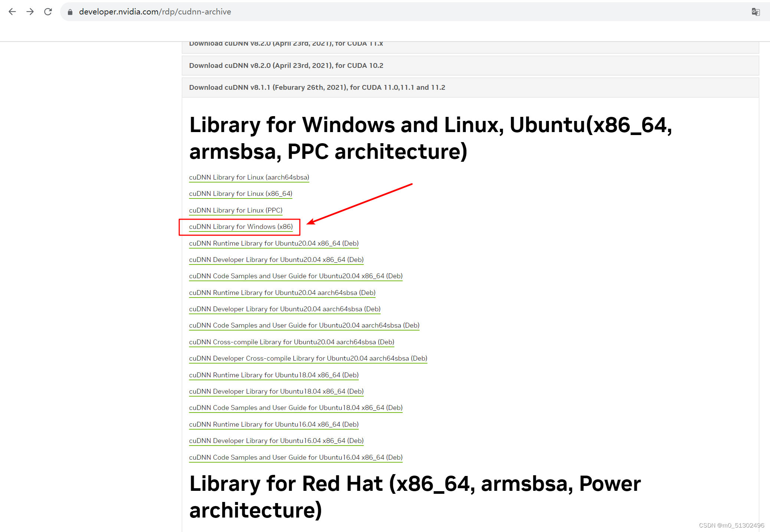Download cuDNN Developer Library for Ubuntu20.04 x86_64
Image resolution: width=770 pixels, height=532 pixels.
pyautogui.click(x=276, y=260)
